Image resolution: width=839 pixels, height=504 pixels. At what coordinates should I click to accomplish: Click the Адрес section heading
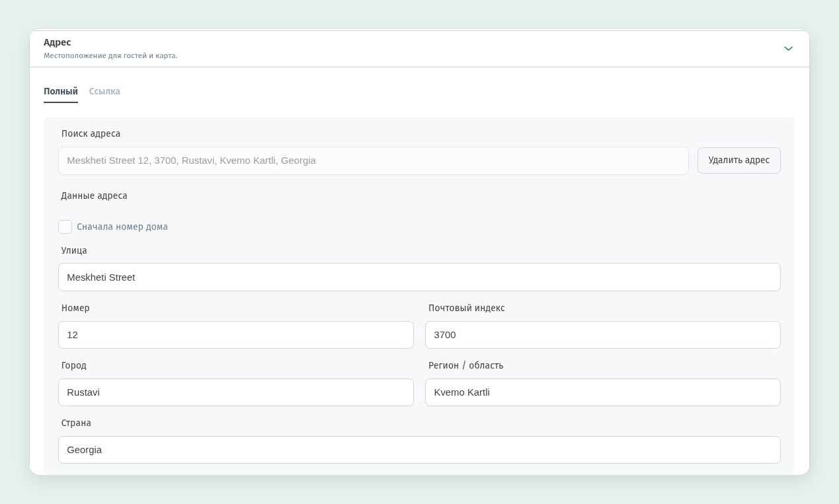click(x=58, y=42)
